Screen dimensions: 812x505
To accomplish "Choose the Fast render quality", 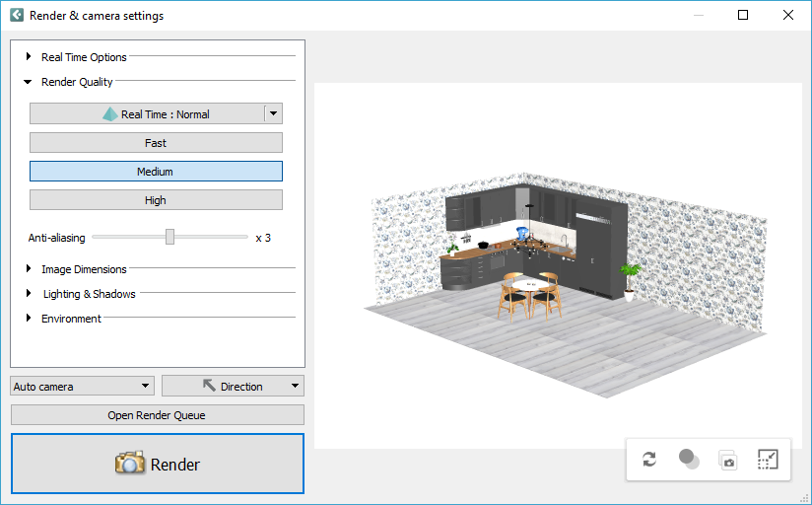I will click(156, 143).
